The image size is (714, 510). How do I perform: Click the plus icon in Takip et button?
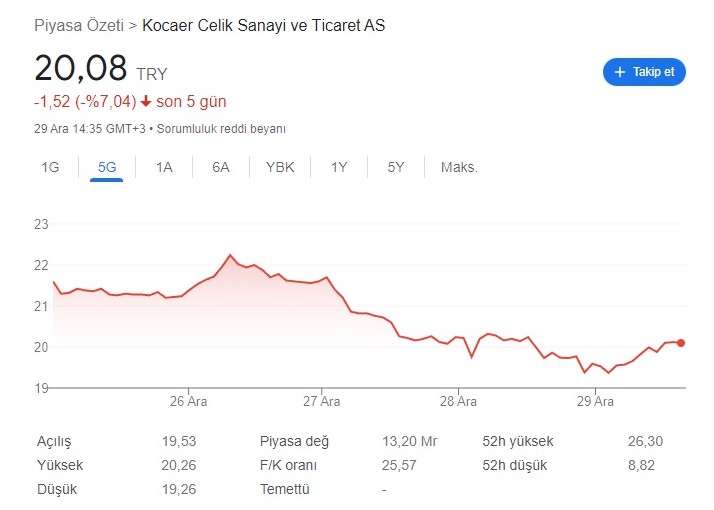(619, 72)
